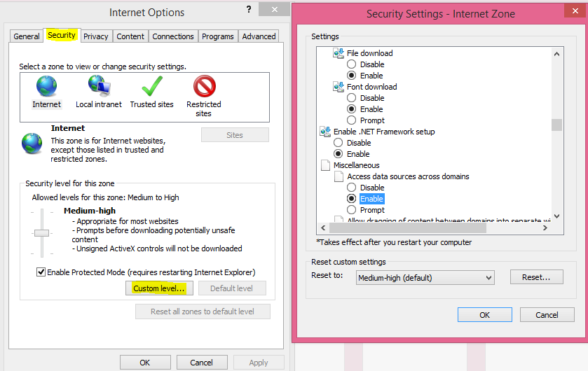Select Disable under File download
Viewport: 588px width, 371px height.
point(352,64)
